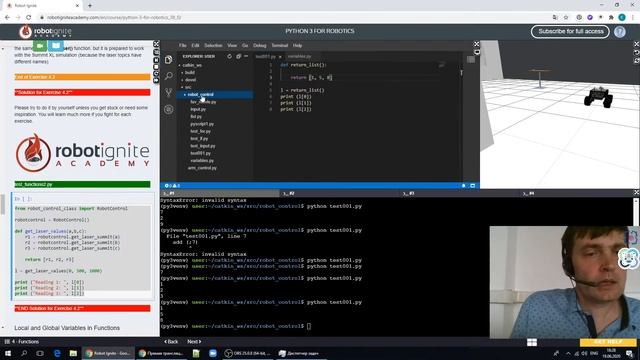The image size is (640, 360).
Task: Switch to the variables.py editor tab
Action: pos(299,56)
